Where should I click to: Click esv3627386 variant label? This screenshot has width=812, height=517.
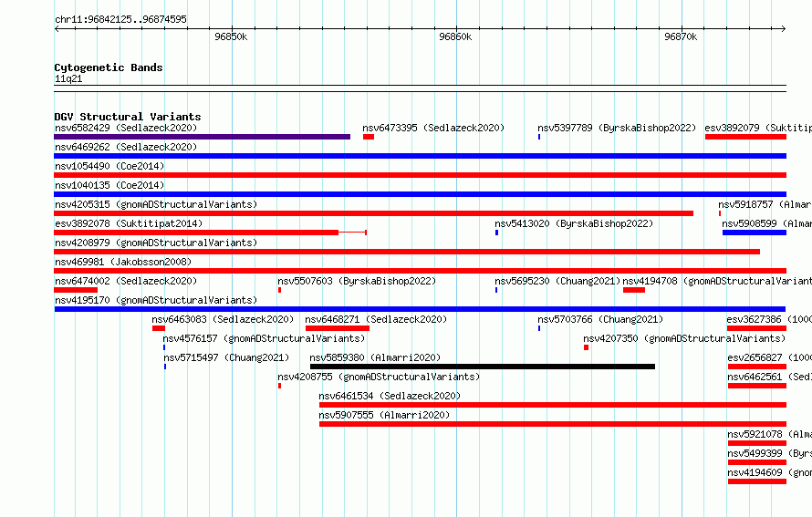(769, 319)
